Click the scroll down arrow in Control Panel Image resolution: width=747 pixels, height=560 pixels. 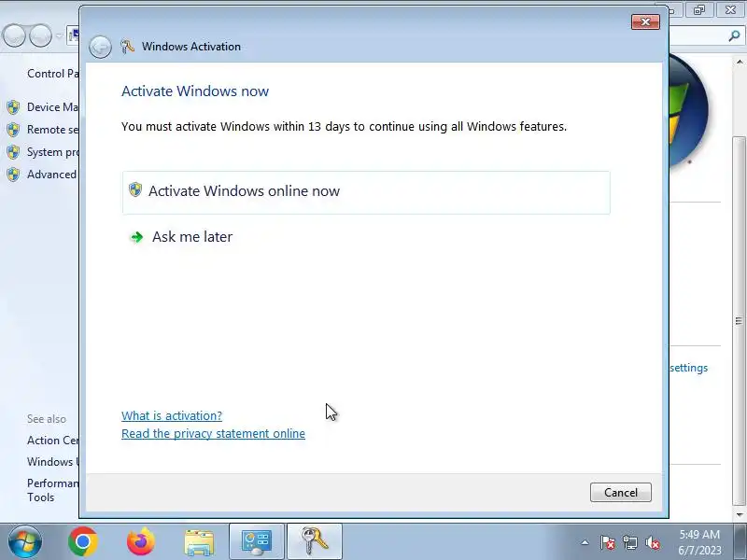point(740,515)
